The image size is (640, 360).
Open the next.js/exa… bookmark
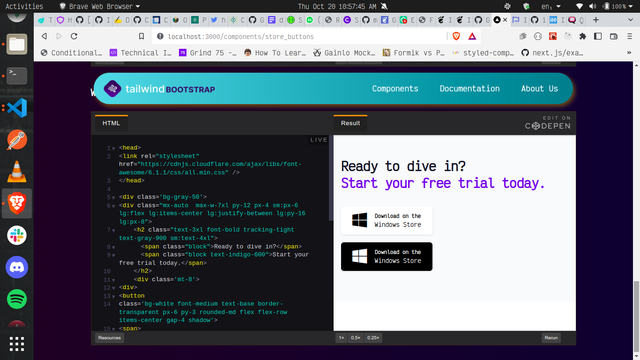tap(553, 53)
